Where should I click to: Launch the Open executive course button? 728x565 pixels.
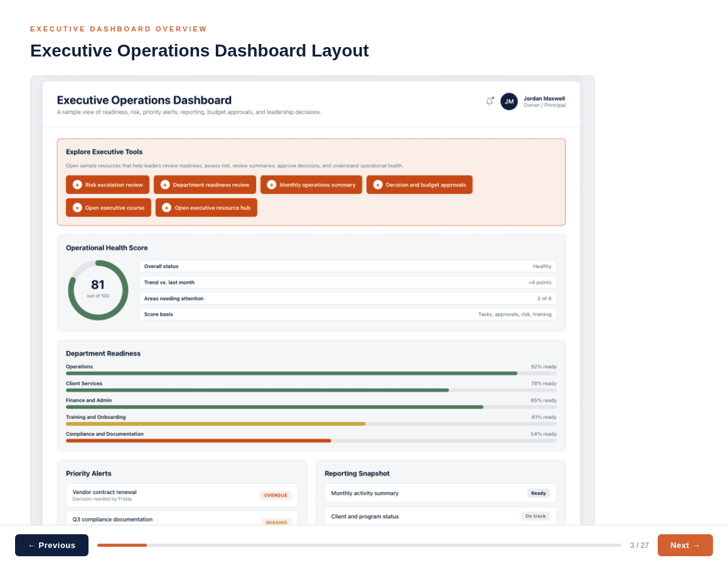(x=109, y=208)
